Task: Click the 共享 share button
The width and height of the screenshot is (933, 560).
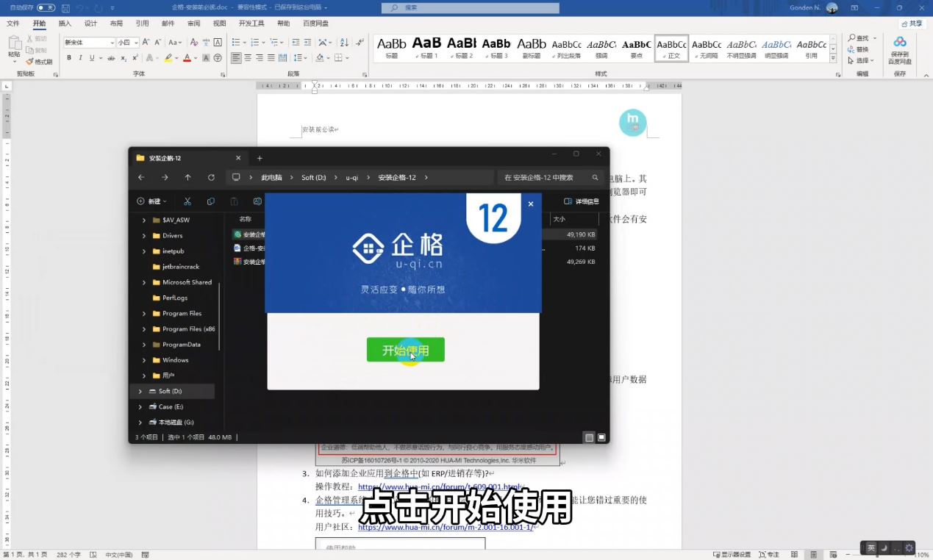Action: [x=912, y=24]
